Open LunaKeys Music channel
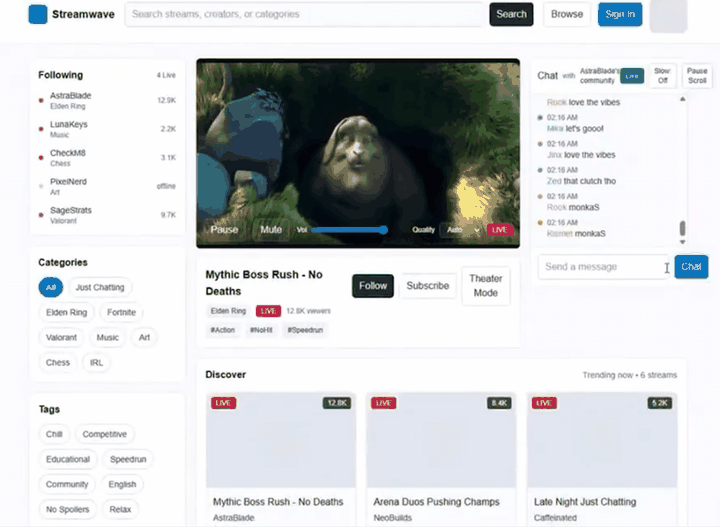Screen dimensions: 720x527 [x=107, y=129]
